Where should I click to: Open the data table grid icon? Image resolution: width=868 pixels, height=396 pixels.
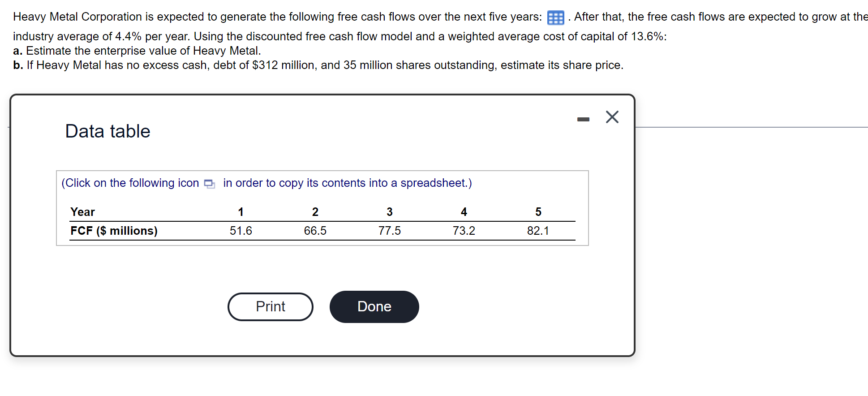[555, 17]
